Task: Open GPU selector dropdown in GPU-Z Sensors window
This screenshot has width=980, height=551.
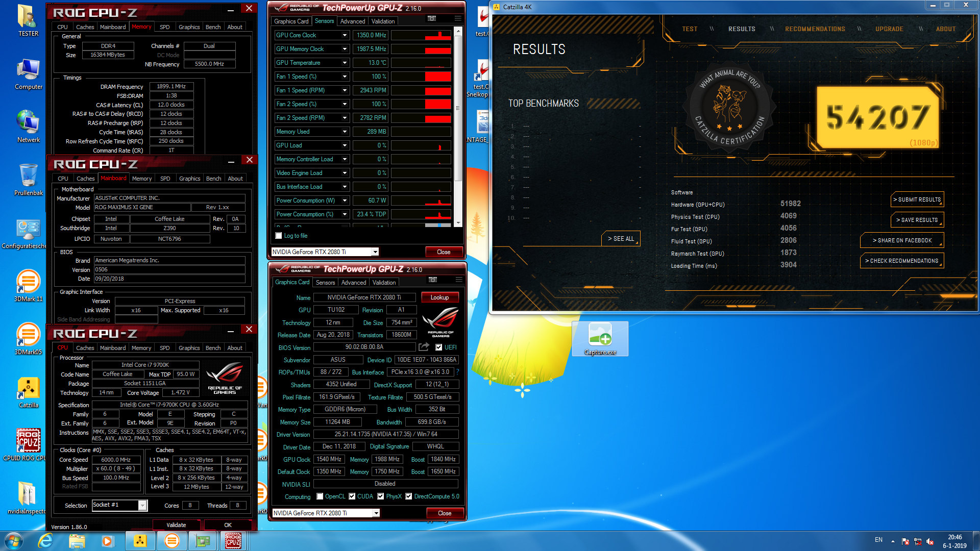Action: pyautogui.click(x=375, y=252)
